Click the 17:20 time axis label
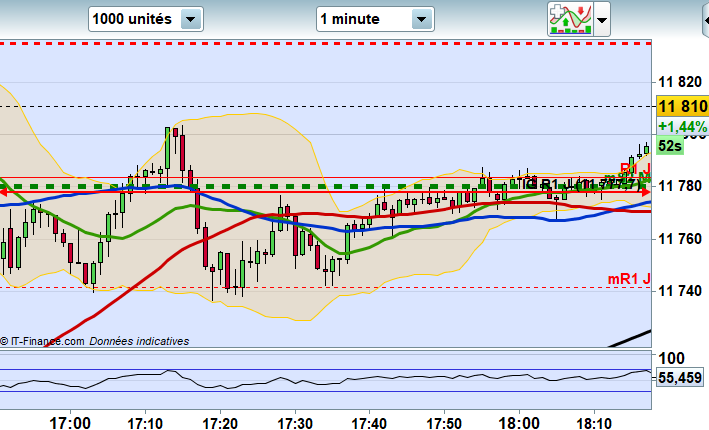Image resolution: width=709 pixels, height=430 pixels. (x=220, y=423)
